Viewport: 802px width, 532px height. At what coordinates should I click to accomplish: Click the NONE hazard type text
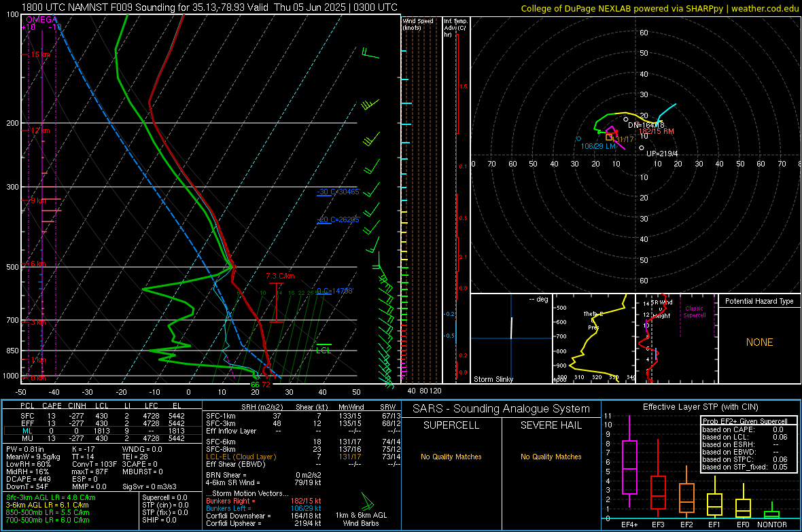759,342
